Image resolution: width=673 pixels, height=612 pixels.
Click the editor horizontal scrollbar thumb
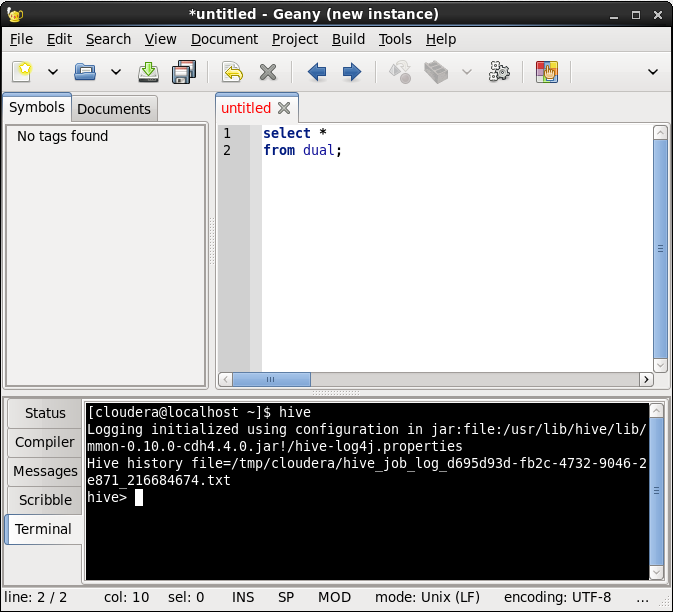tap(271, 379)
